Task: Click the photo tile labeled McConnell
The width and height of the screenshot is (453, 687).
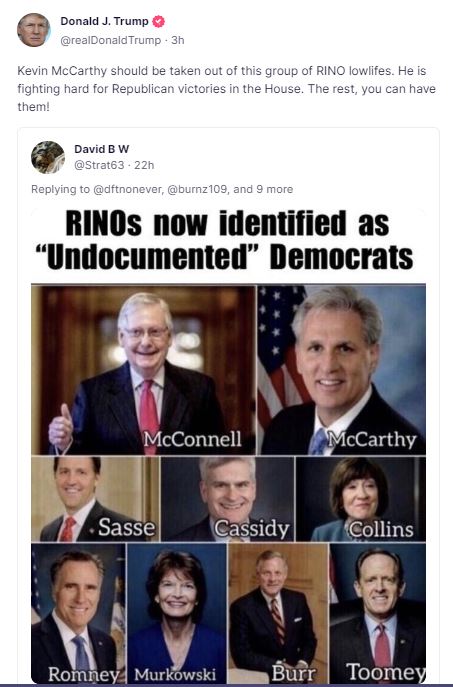Action: pyautogui.click(x=143, y=370)
